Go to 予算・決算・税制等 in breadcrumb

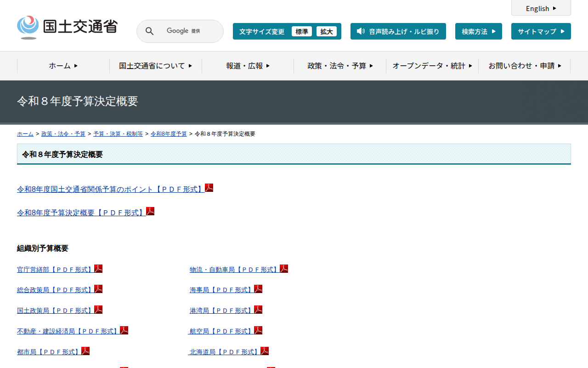tap(118, 134)
